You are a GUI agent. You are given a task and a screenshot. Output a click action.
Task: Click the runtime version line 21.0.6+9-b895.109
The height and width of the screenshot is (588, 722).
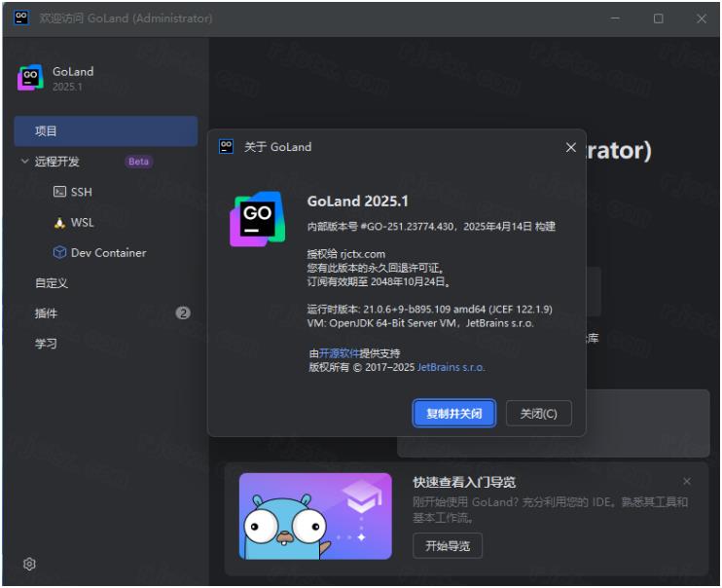(x=430, y=310)
